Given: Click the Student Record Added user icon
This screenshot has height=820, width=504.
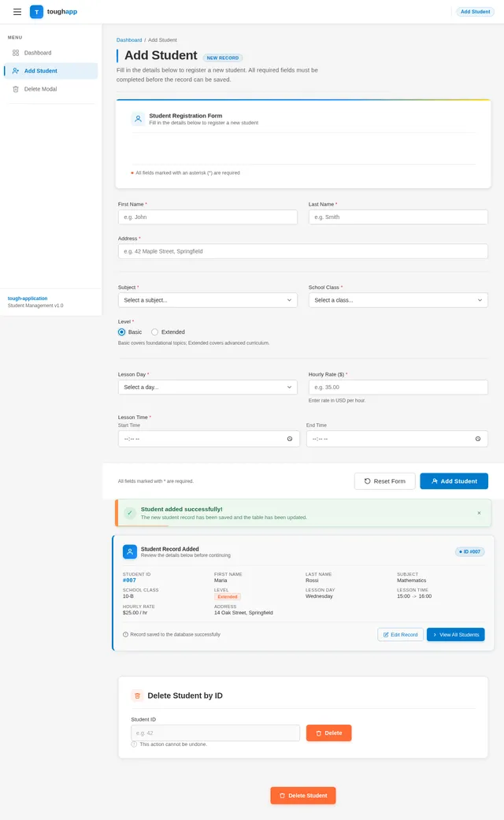Looking at the screenshot, I should (130, 551).
